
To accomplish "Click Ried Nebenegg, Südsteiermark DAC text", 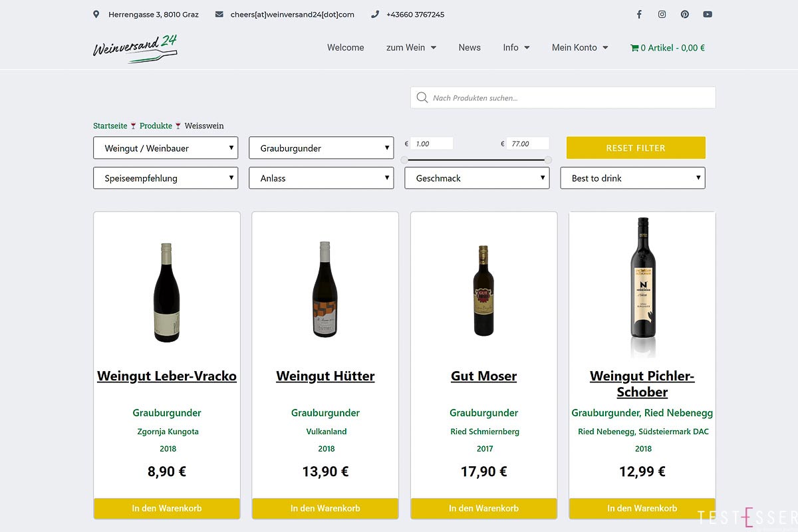I will [643, 432].
